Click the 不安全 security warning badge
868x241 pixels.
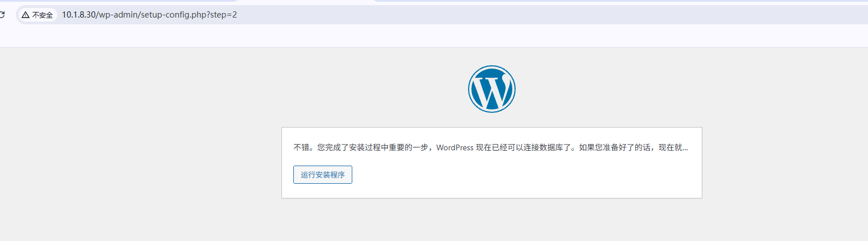pos(38,15)
